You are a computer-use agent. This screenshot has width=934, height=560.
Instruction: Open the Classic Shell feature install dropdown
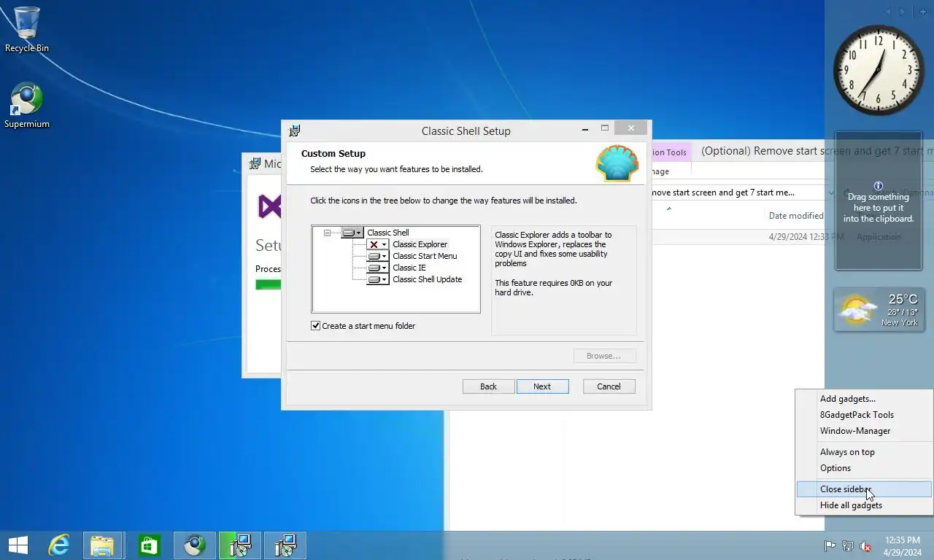tap(352, 233)
